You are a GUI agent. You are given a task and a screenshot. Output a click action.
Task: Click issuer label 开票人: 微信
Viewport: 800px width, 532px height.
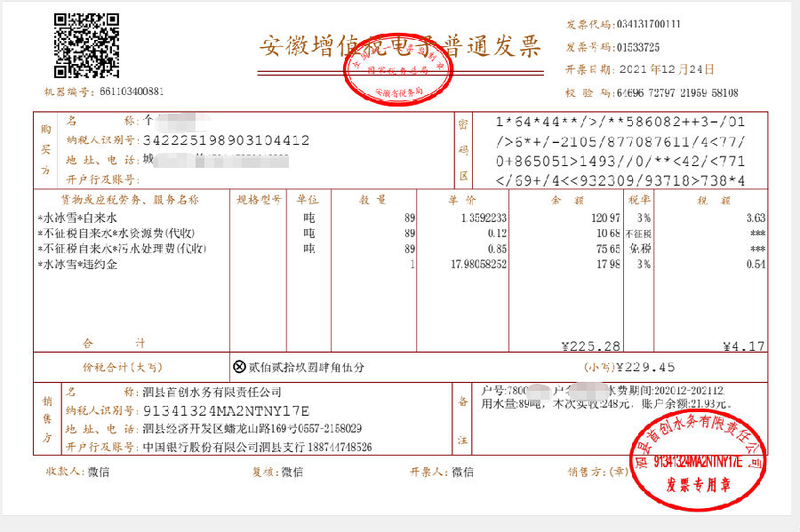pos(441,472)
